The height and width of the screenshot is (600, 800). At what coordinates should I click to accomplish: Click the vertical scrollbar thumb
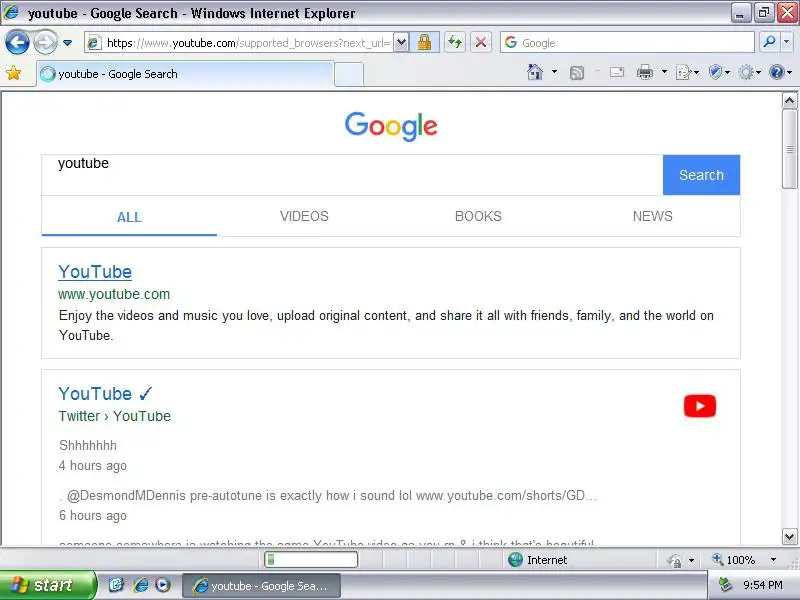pos(789,149)
